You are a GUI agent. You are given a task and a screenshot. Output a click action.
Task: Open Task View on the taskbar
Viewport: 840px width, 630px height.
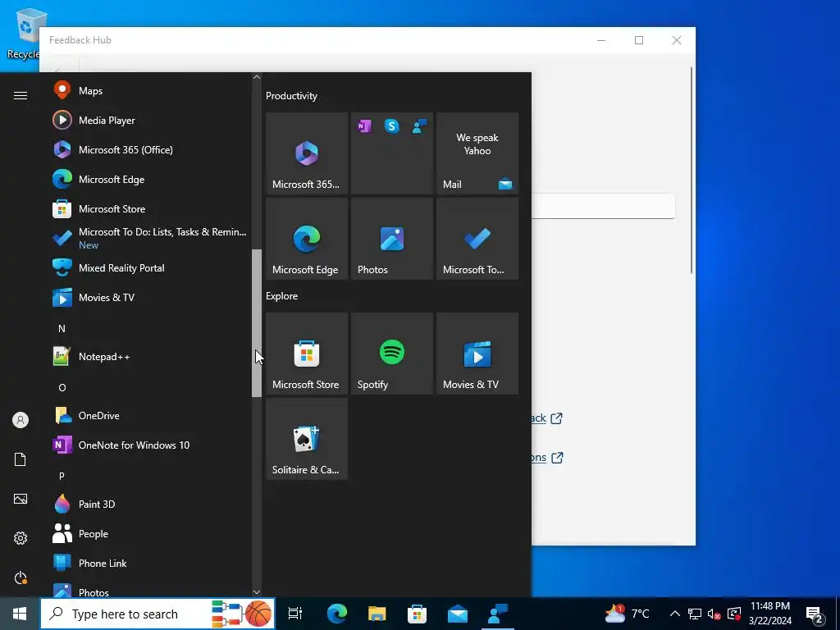(295, 614)
